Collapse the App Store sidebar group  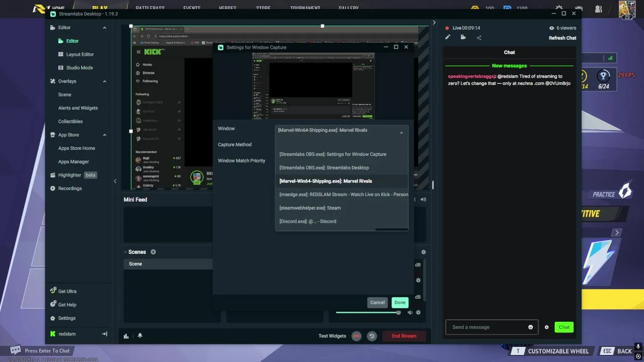pos(105,135)
